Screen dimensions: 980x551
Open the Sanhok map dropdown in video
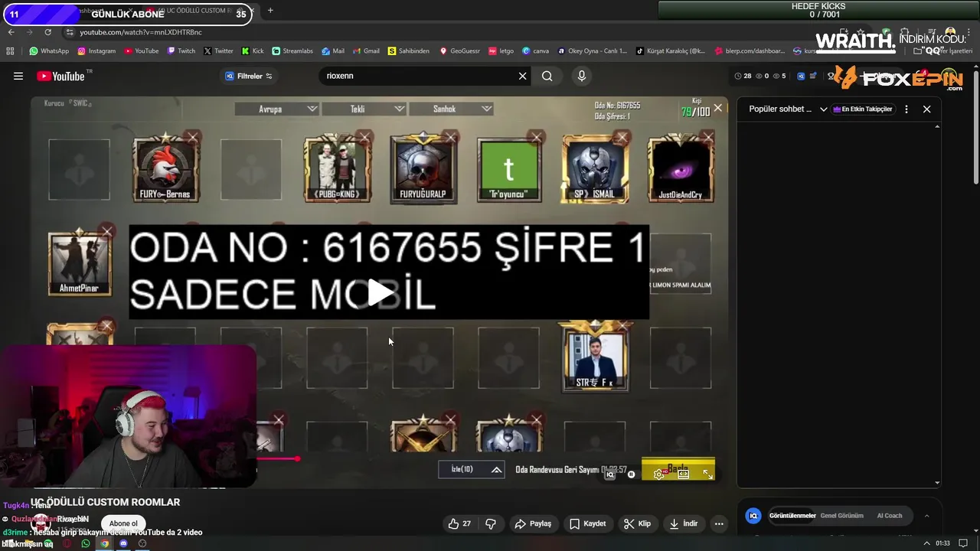pos(451,109)
